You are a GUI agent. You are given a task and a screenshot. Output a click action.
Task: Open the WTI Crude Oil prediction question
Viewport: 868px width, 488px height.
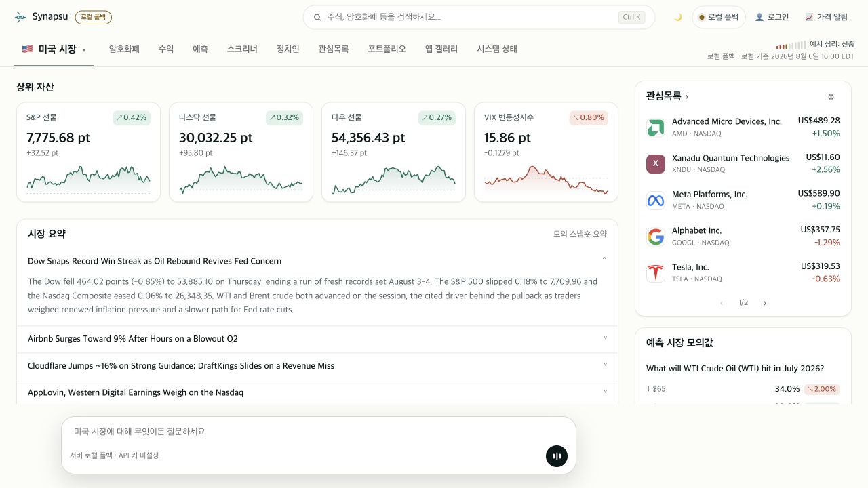point(735,369)
